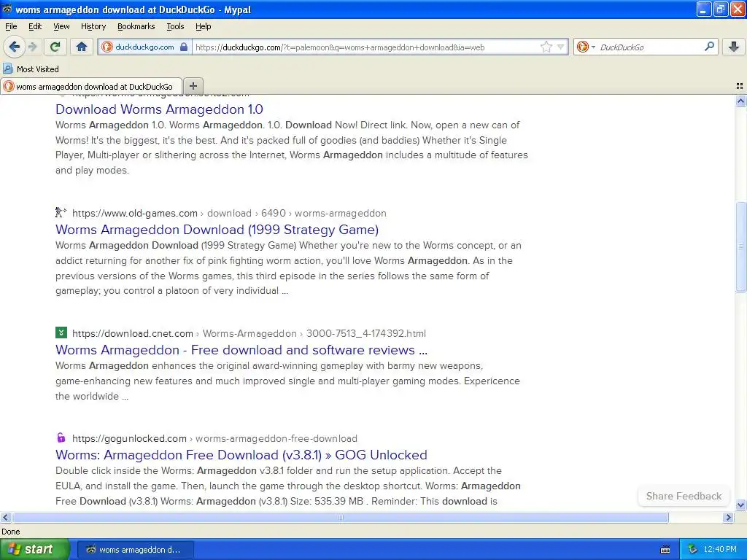The width and height of the screenshot is (747, 560).
Task: Open the Edit menu
Action: point(35,26)
